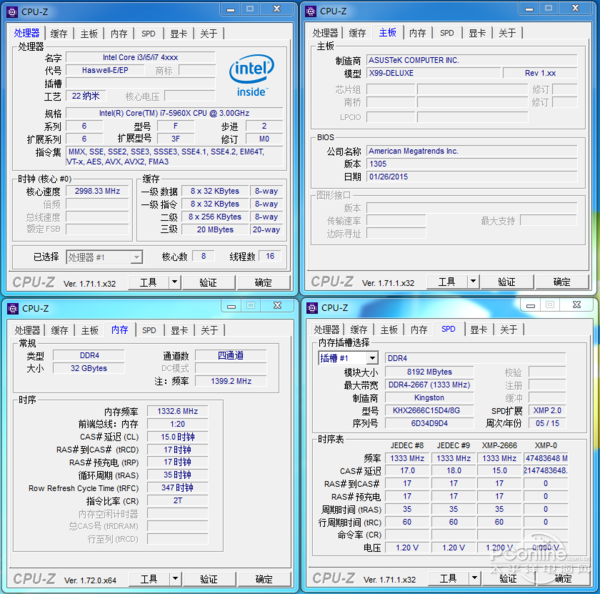Screen dimensions: 600x594
Task: Open 工具 dropdown arrow in SPD window
Action: [474, 578]
